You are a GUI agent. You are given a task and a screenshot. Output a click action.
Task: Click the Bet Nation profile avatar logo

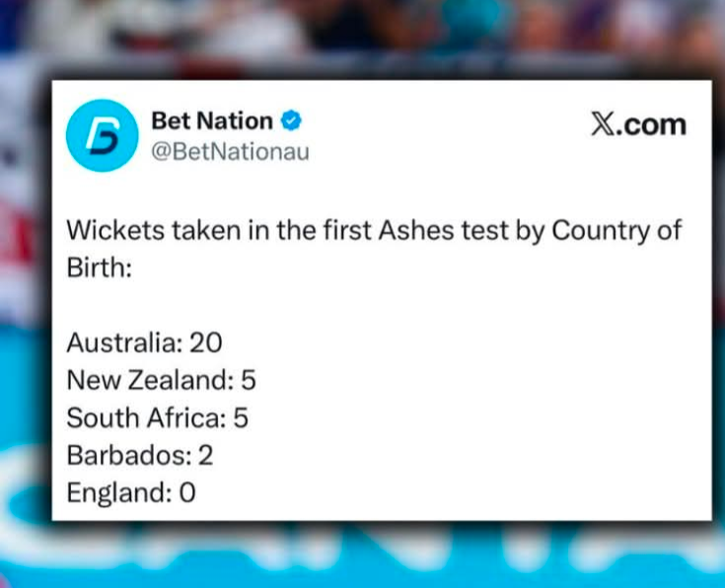click(103, 135)
